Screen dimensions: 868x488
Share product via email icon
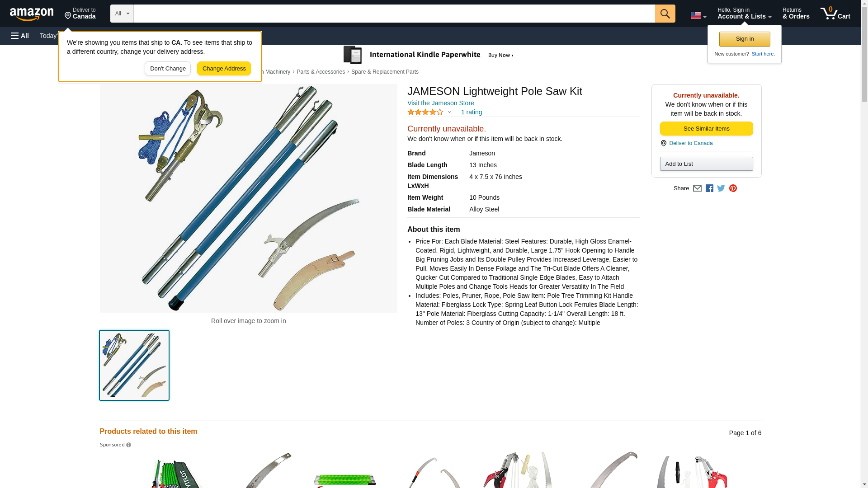coord(697,188)
